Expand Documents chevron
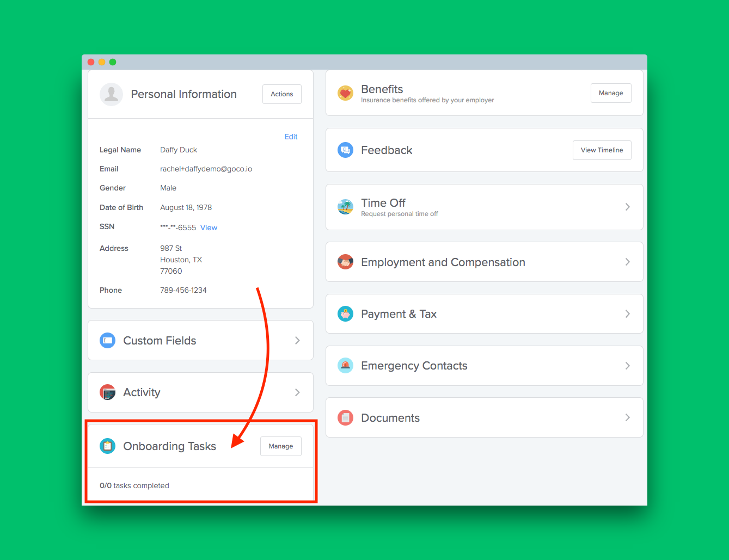 pyautogui.click(x=628, y=418)
